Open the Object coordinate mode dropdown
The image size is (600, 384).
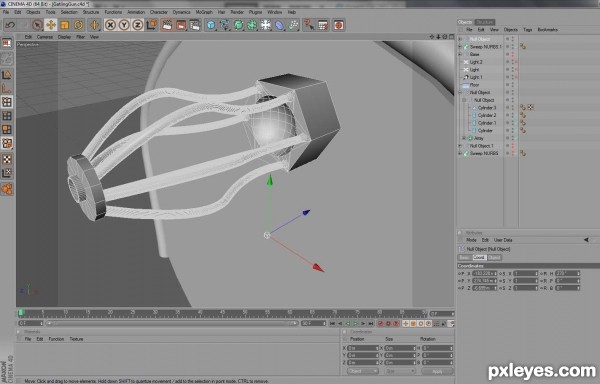pyautogui.click(x=362, y=371)
